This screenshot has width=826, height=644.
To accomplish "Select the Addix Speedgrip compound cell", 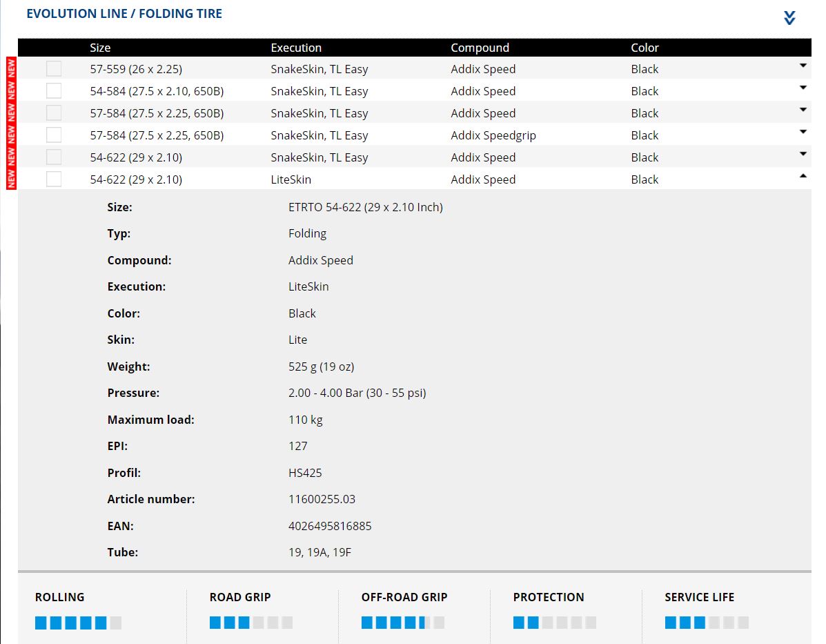I will point(493,135).
